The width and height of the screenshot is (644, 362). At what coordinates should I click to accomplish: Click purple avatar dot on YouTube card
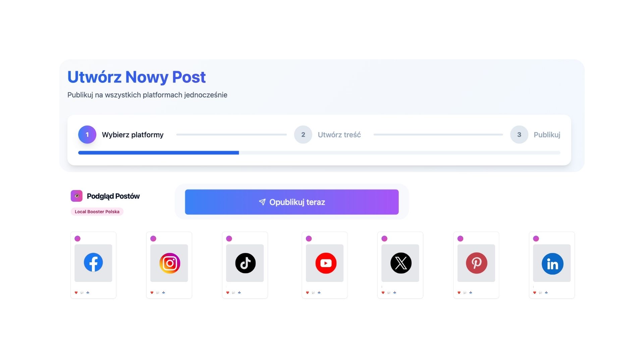click(309, 239)
